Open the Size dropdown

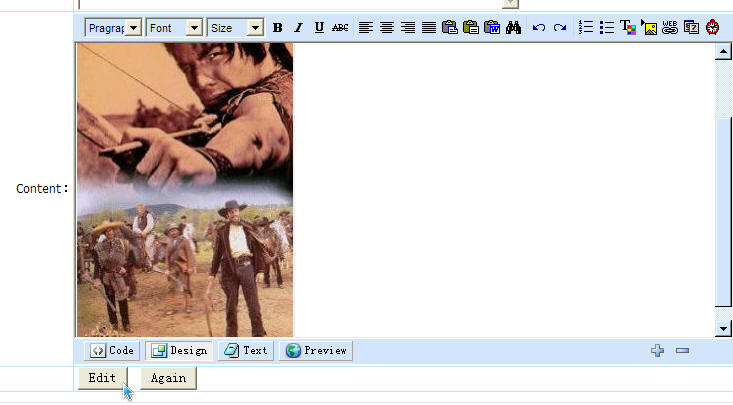pos(236,28)
